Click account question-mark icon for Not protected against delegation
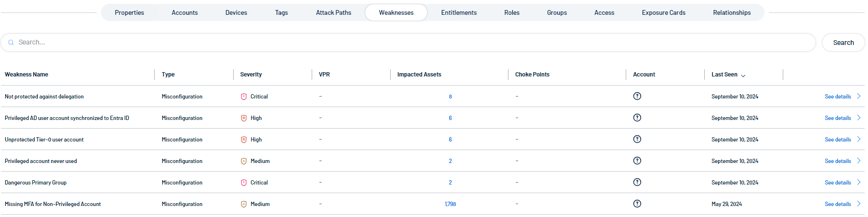 [x=637, y=96]
